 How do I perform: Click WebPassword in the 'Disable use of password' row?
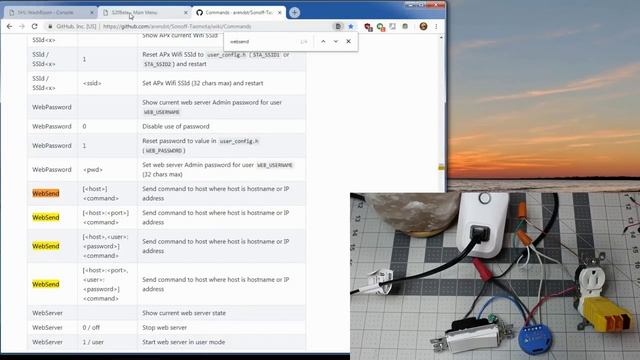click(x=52, y=127)
